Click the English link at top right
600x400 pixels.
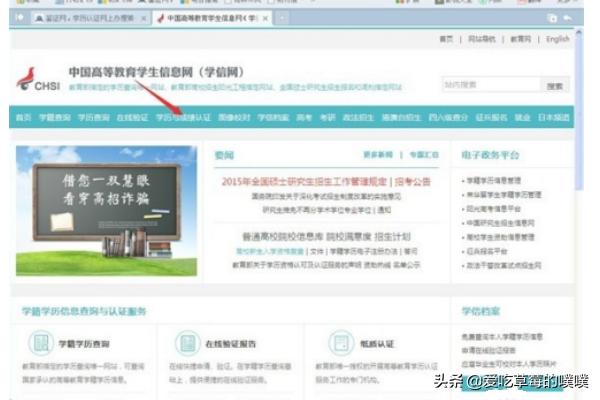tap(558, 39)
